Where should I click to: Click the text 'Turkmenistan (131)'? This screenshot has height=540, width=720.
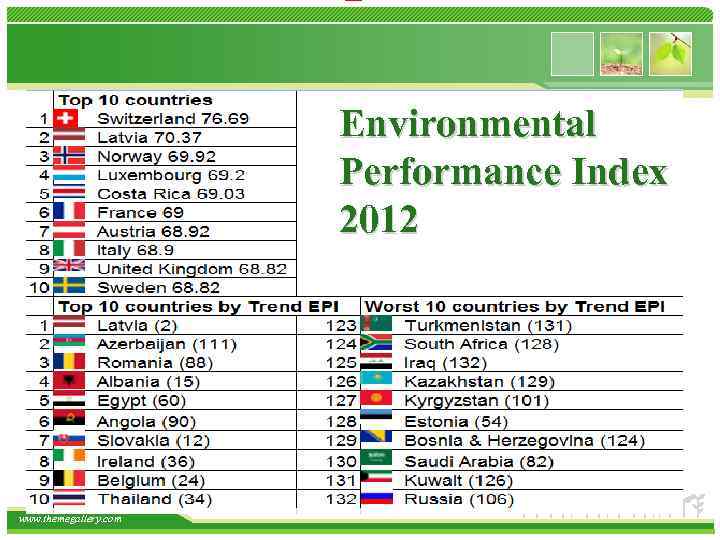pos(489,326)
